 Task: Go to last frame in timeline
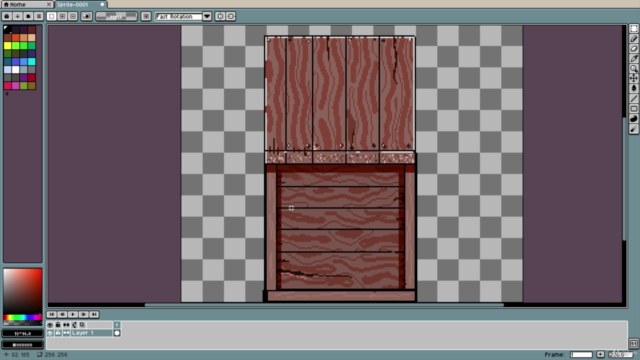pos(94,314)
